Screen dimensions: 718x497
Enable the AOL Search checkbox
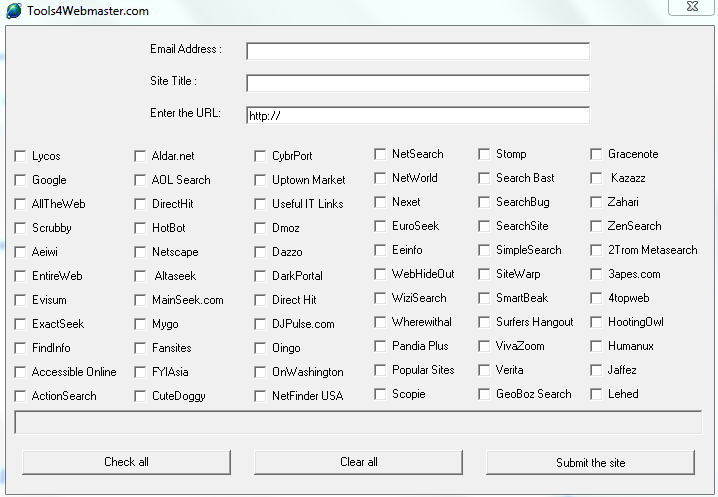[x=140, y=180]
